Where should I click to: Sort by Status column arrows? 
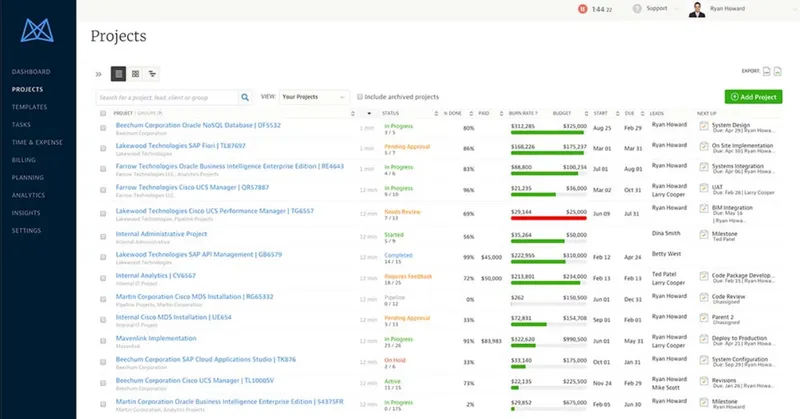tap(436, 113)
